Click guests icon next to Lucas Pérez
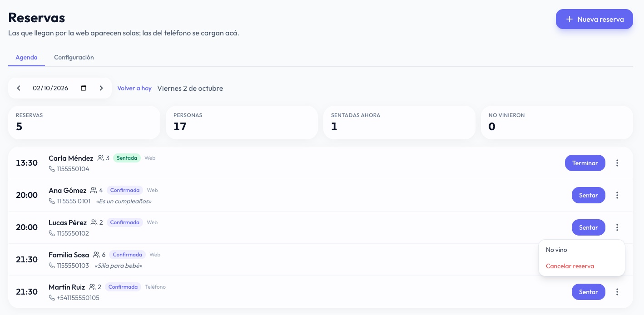Image resolution: width=644 pixels, height=315 pixels. point(94,222)
